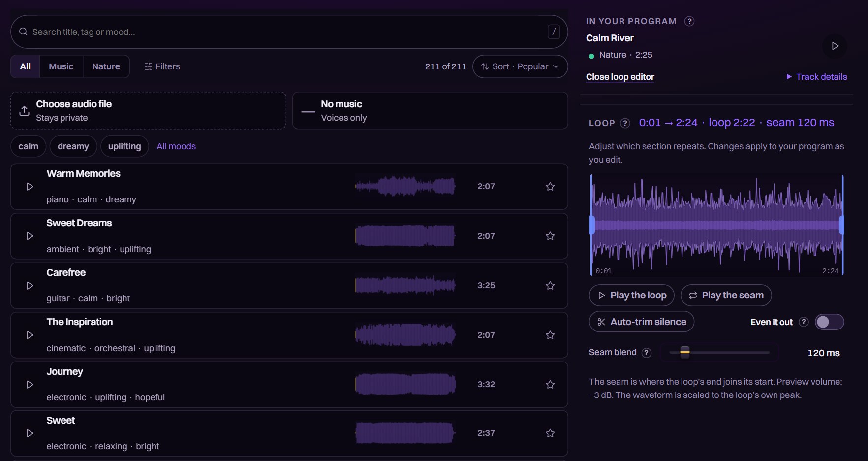Viewport: 868px width, 461px height.
Task: Select the All tab
Action: (25, 66)
